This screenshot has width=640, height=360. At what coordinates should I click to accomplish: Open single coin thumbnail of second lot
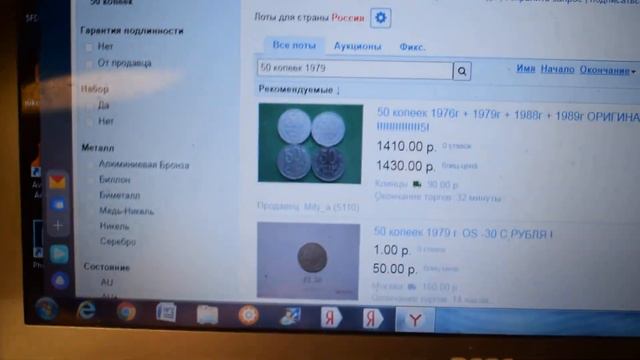(308, 261)
